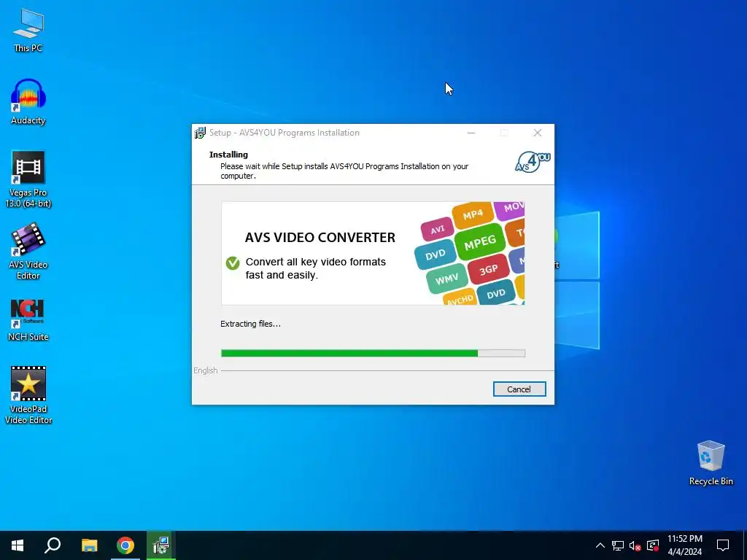Click the pink AVI format tile

438,230
